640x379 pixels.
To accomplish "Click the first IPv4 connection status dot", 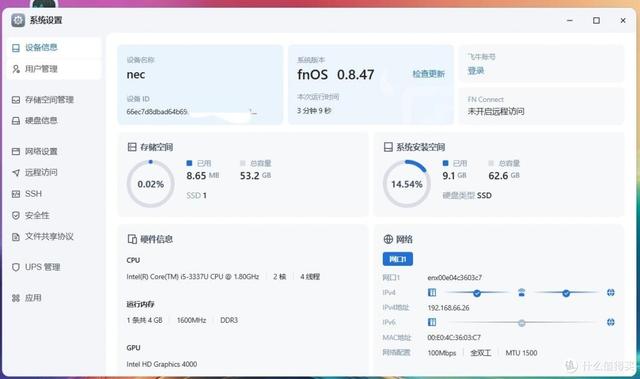I will pos(477,293).
